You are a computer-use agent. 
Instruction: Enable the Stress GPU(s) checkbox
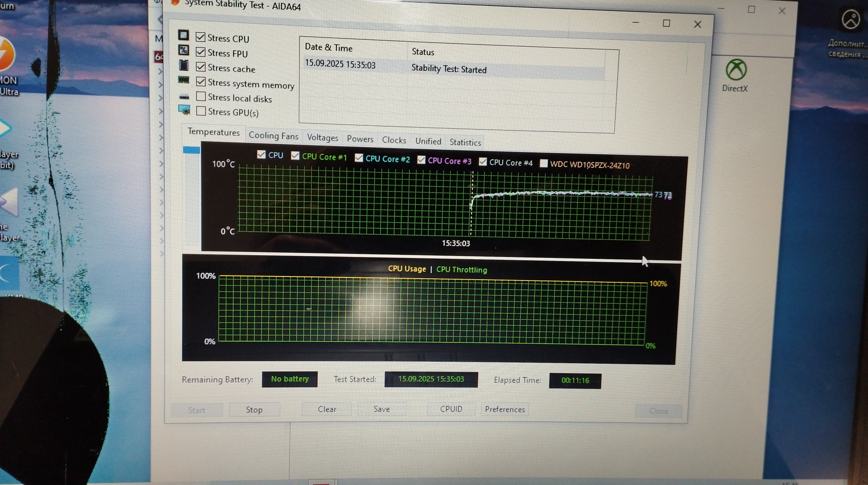coord(201,111)
